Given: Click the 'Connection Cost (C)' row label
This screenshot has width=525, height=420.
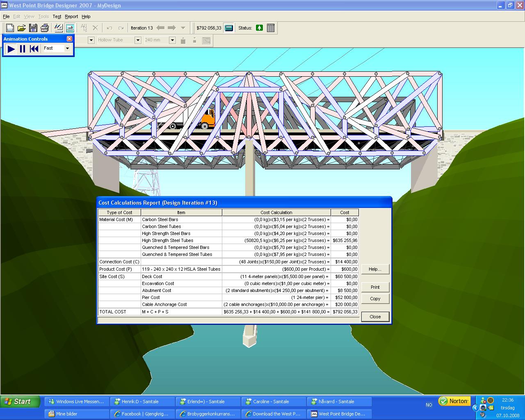Looking at the screenshot, I should click(119, 262).
